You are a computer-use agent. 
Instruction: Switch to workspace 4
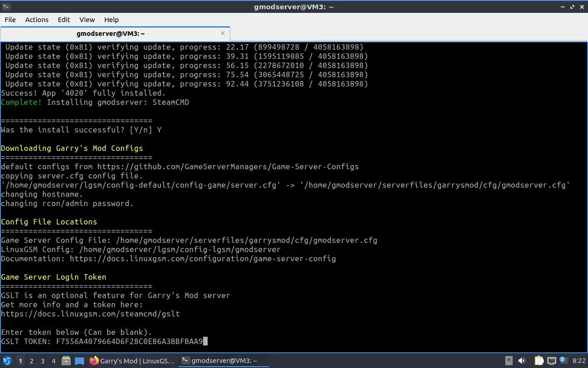54,361
